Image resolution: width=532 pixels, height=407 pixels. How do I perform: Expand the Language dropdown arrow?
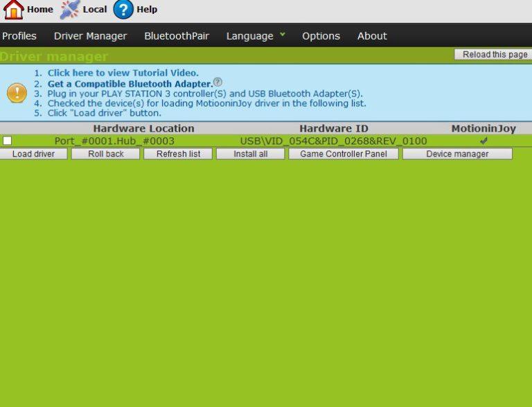click(x=283, y=34)
